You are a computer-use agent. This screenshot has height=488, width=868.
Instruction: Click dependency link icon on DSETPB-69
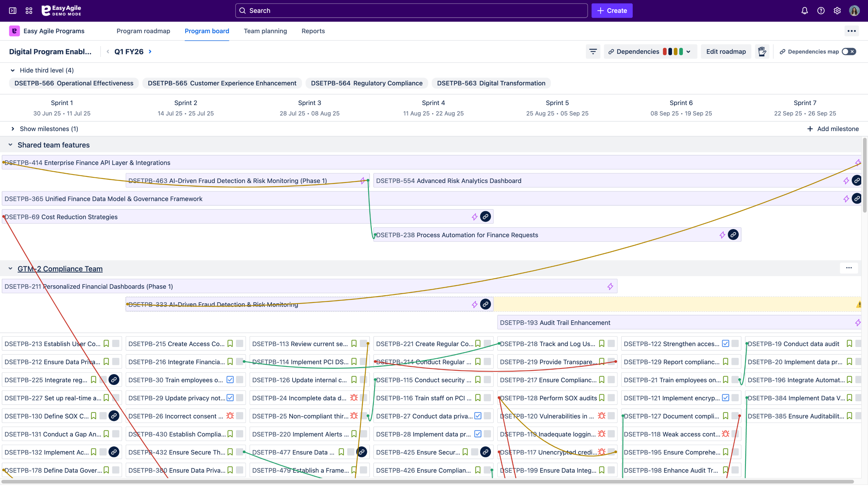coord(486,217)
